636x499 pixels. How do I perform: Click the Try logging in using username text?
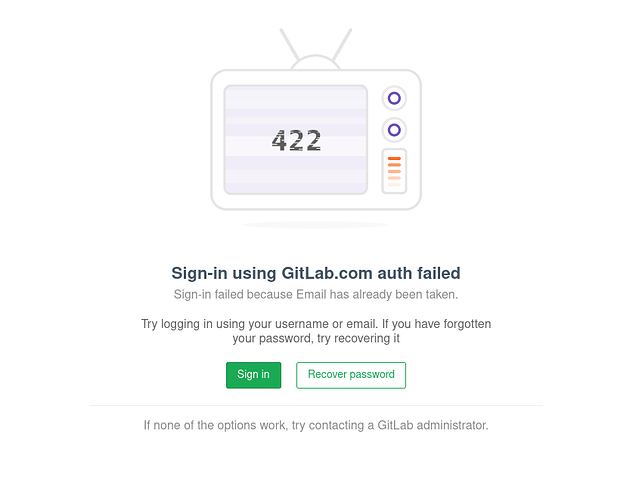(x=316, y=324)
